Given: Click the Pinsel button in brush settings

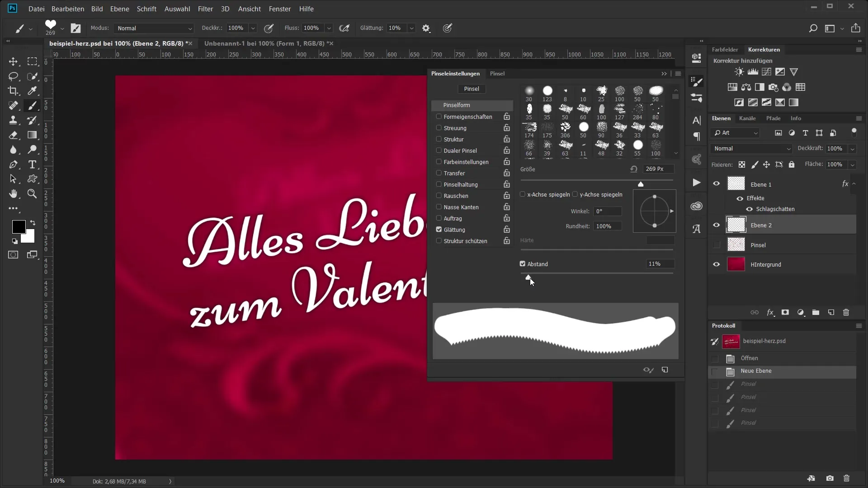Looking at the screenshot, I should [472, 89].
